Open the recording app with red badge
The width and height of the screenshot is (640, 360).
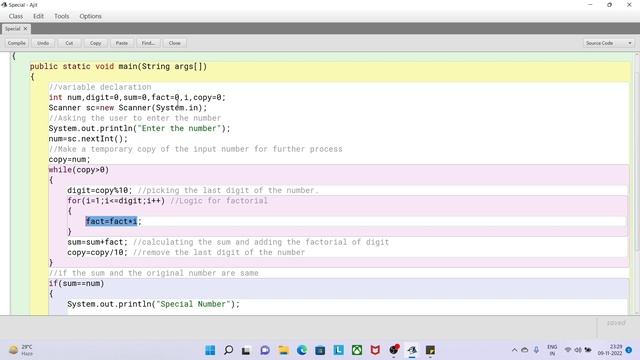tap(394, 350)
